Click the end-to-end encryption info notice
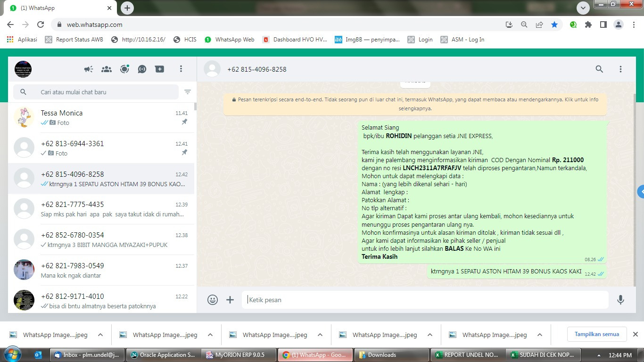 [x=415, y=104]
